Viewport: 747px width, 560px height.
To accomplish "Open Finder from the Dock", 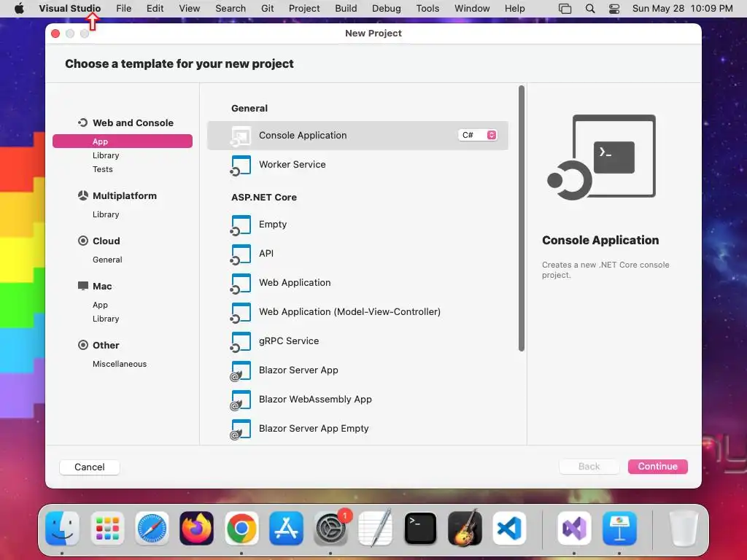I will pyautogui.click(x=63, y=528).
